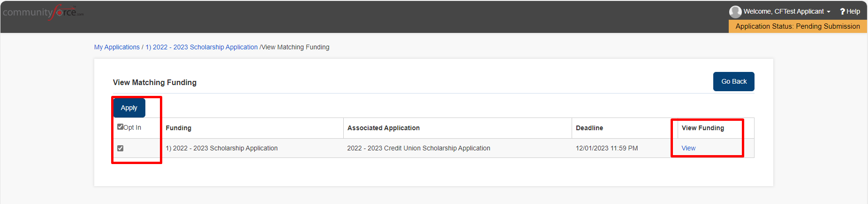The height and width of the screenshot is (204, 868).
Task: Select the Associated Application column header
Action: (x=384, y=128)
